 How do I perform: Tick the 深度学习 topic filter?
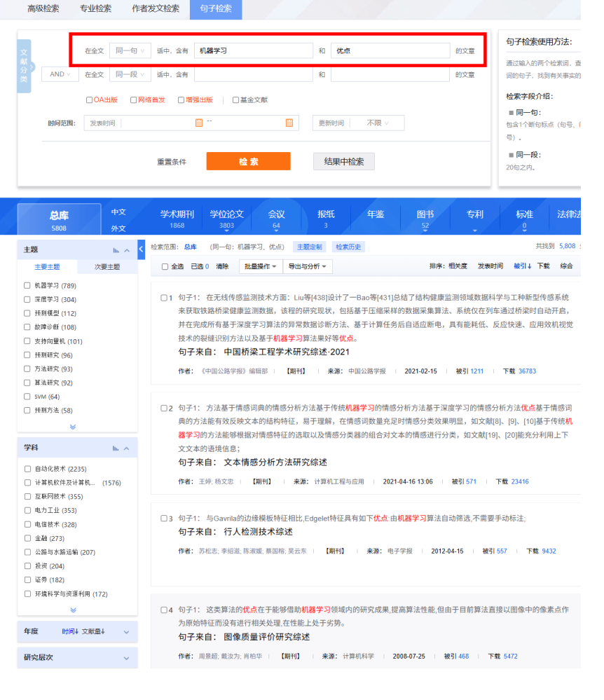(x=27, y=299)
